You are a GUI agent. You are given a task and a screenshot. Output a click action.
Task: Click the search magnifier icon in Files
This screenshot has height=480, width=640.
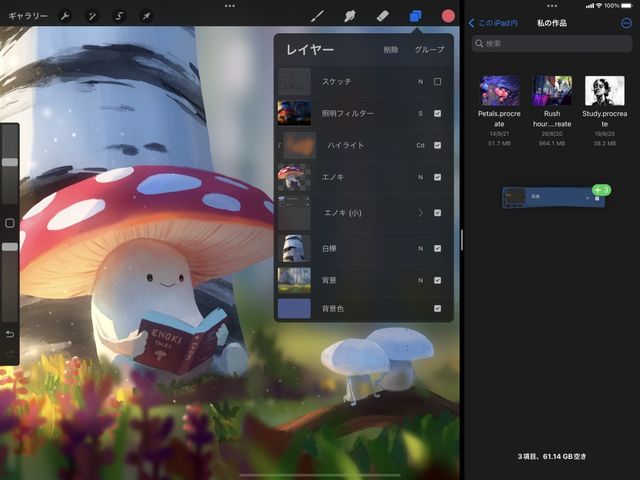pyautogui.click(x=479, y=43)
